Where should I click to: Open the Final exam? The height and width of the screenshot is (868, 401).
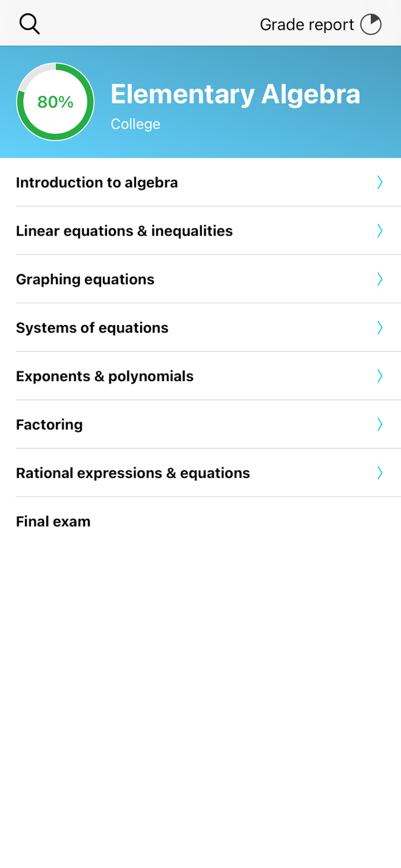(53, 521)
